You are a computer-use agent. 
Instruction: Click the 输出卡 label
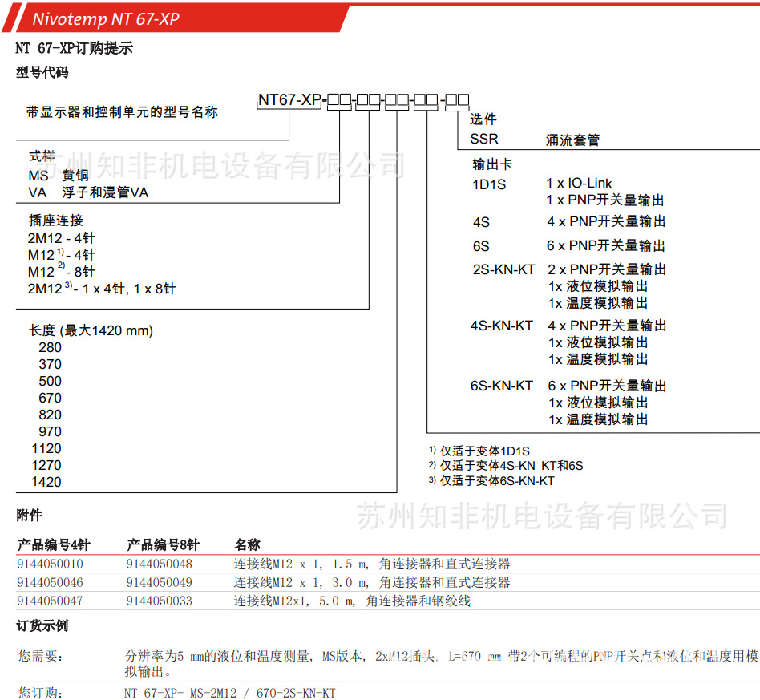tap(492, 164)
